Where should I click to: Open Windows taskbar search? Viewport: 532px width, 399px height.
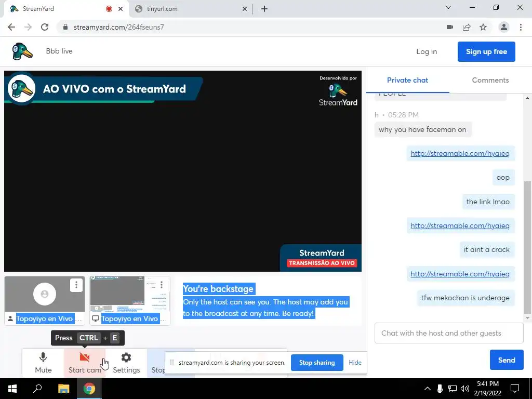(37, 389)
